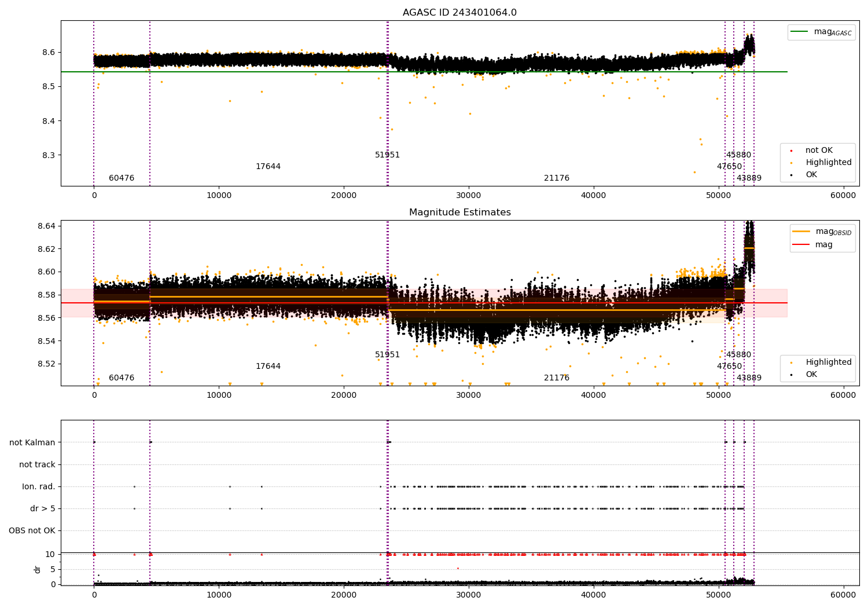The width and height of the screenshot is (868, 608).
Task: Click y-tick 8.56 on the middle plot
Action: tap(46, 318)
